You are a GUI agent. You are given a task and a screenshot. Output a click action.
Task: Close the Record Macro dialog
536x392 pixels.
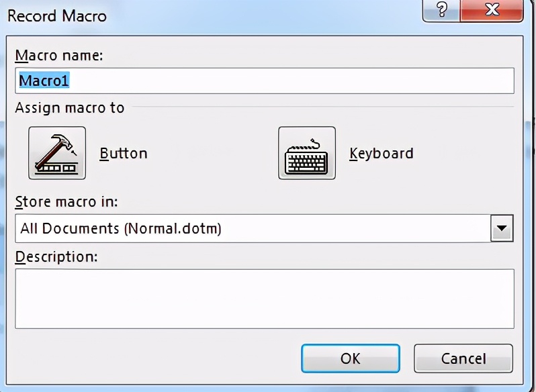click(x=492, y=10)
